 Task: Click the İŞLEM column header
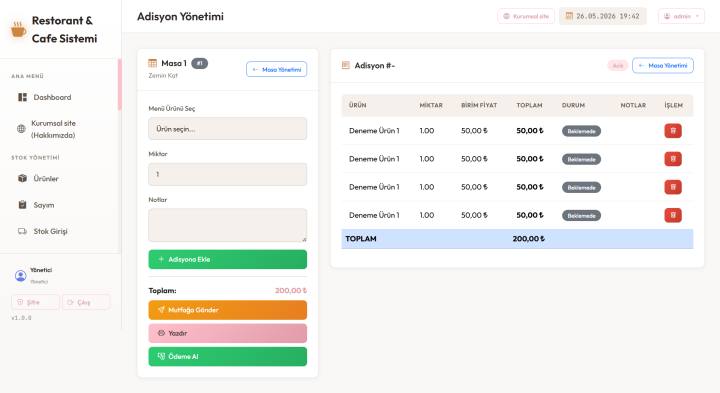pyautogui.click(x=673, y=105)
